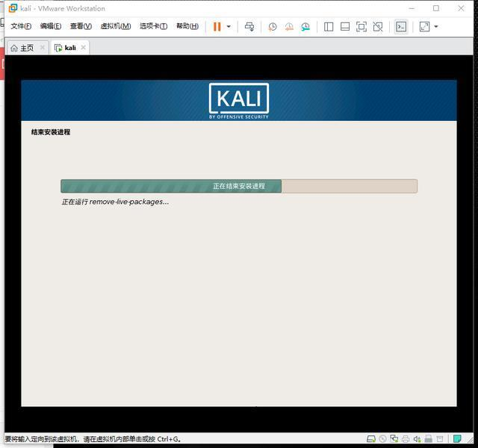Close the VMware Workstation window
Viewport: 478px width, 448px height.
462,8
